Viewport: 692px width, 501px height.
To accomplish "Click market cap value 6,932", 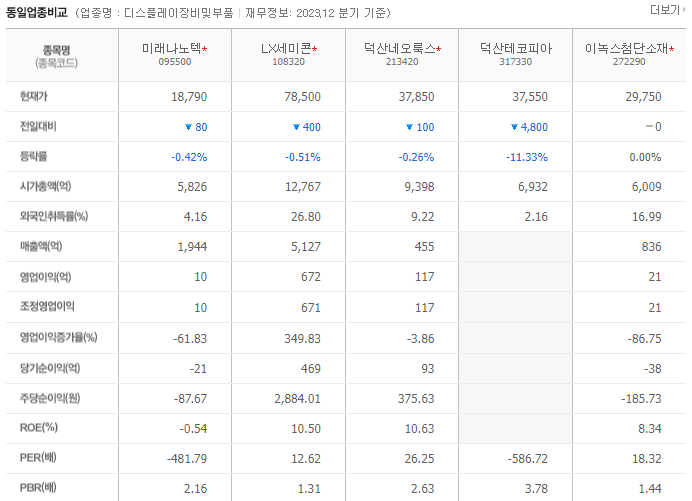I will pyautogui.click(x=533, y=187).
